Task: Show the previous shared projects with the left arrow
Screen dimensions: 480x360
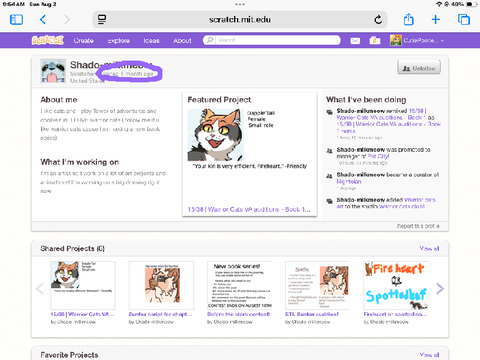Action: pos(40,289)
